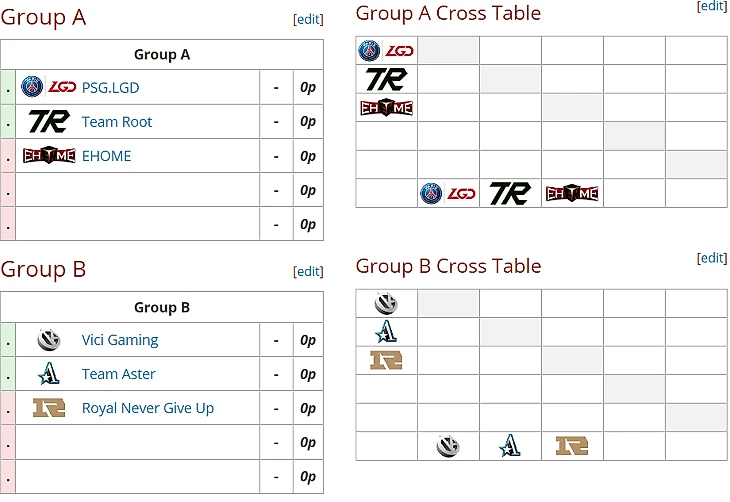This screenshot has width=730, height=502.
Task: Click EHOME logo in Cross Table bottom row
Action: point(572,194)
